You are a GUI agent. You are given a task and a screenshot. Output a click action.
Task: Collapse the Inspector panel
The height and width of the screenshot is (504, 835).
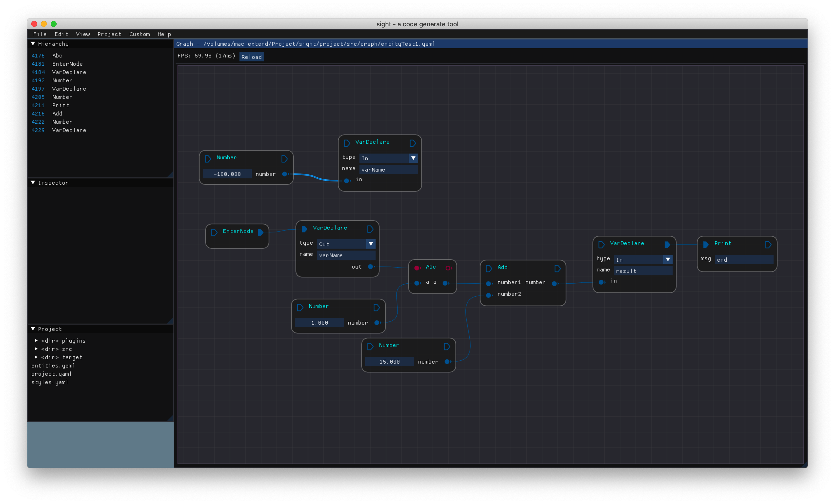pos(33,183)
